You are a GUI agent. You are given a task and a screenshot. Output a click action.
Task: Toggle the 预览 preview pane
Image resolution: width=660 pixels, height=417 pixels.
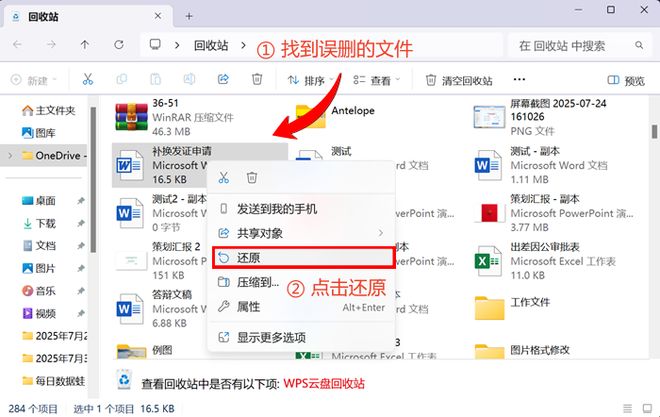626,80
